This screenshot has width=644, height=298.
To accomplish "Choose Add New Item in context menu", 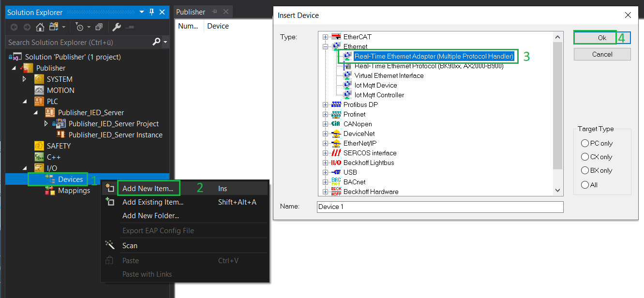I will coord(148,188).
